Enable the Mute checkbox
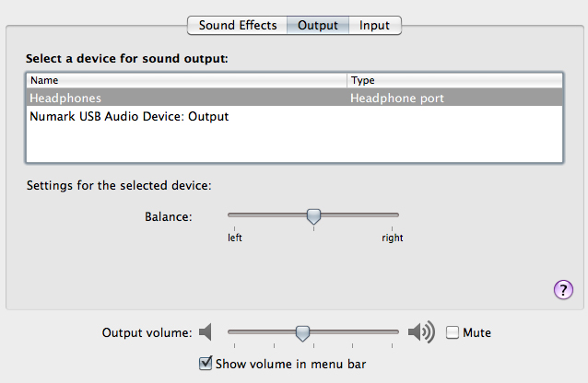 pos(453,332)
